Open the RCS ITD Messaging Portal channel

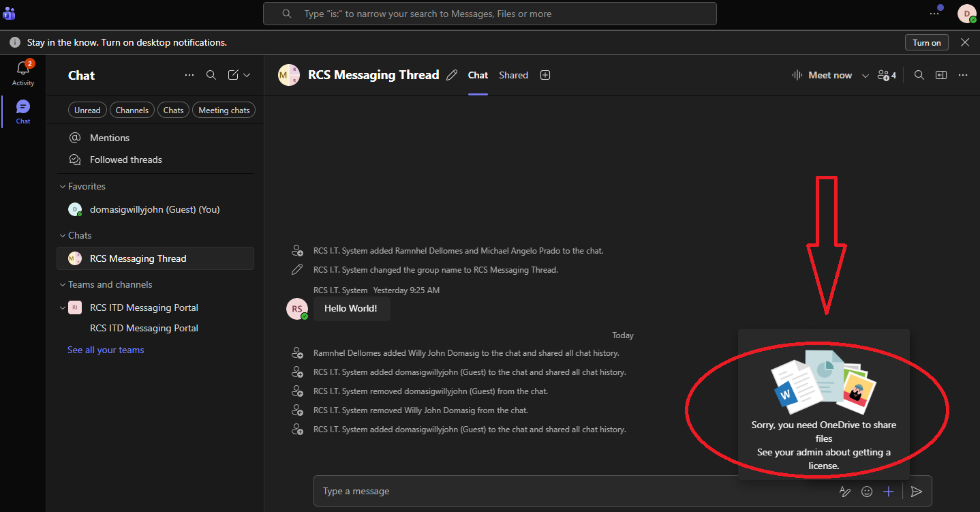point(144,328)
